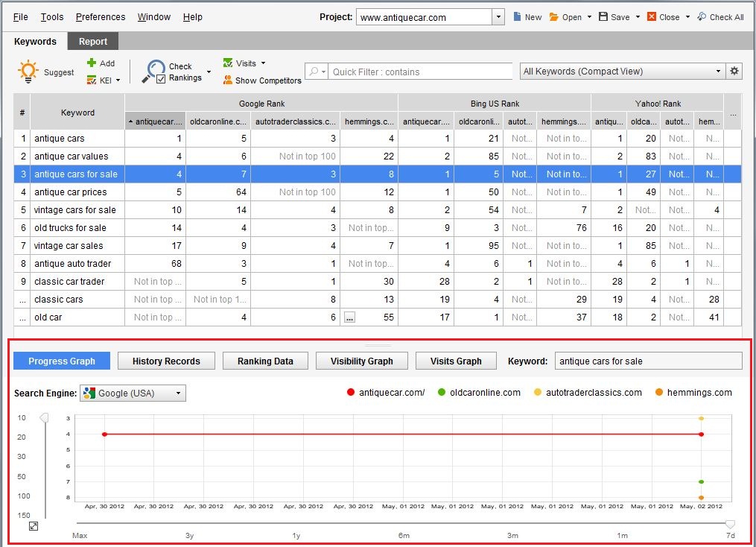Expand the KEI dropdown arrow

click(118, 80)
